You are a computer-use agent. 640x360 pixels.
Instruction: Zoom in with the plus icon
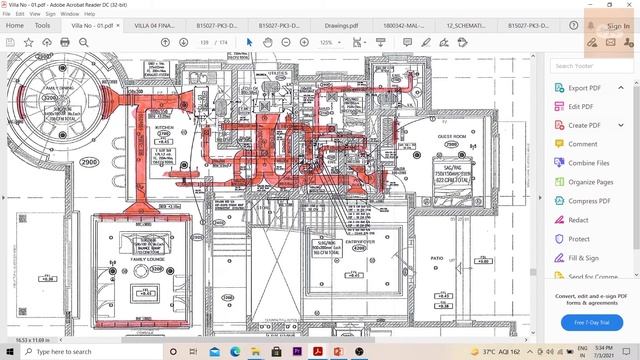coord(304,42)
